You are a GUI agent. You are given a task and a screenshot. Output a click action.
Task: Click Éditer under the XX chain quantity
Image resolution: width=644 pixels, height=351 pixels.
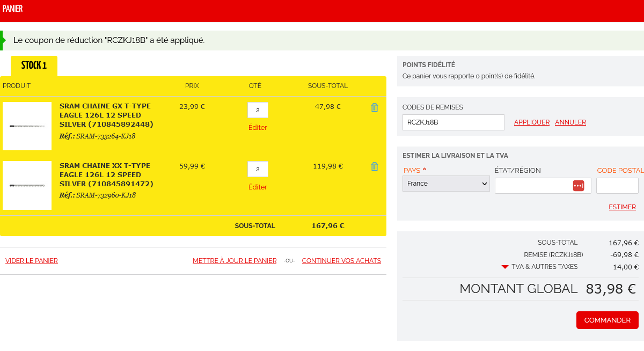[258, 187]
